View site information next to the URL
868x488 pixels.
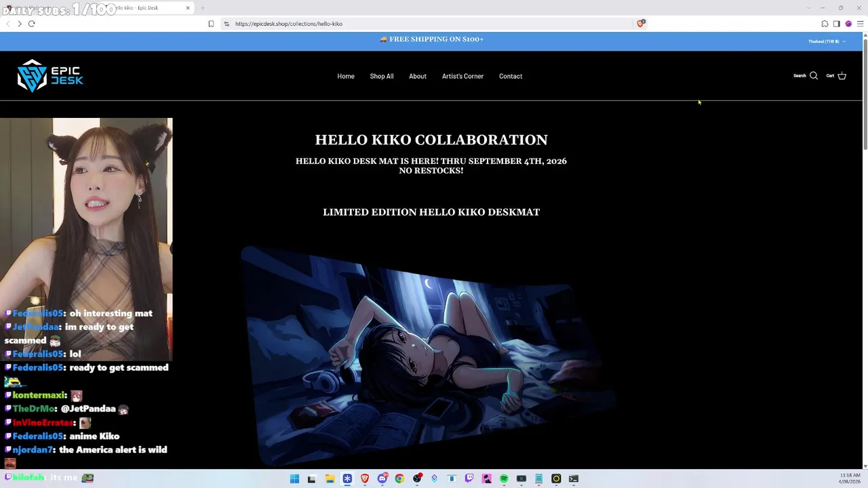point(226,24)
